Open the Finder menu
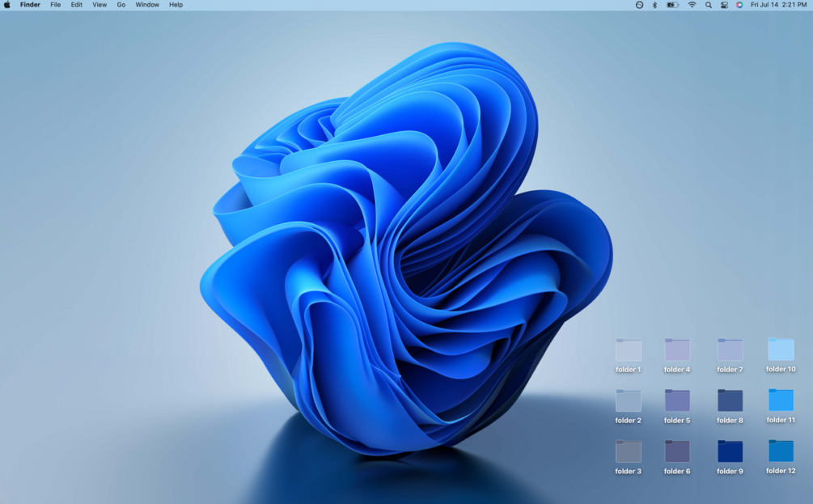The width and height of the screenshot is (813, 504). (x=30, y=5)
